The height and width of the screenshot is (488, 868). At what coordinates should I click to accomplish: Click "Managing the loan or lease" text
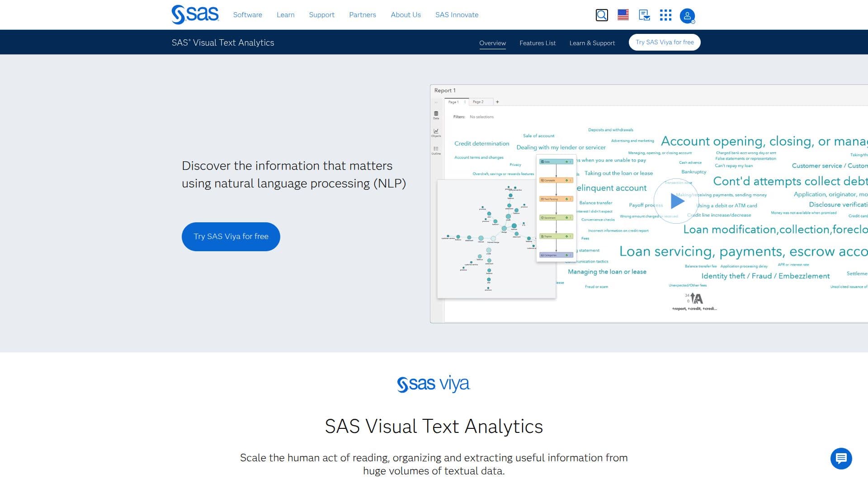point(607,272)
